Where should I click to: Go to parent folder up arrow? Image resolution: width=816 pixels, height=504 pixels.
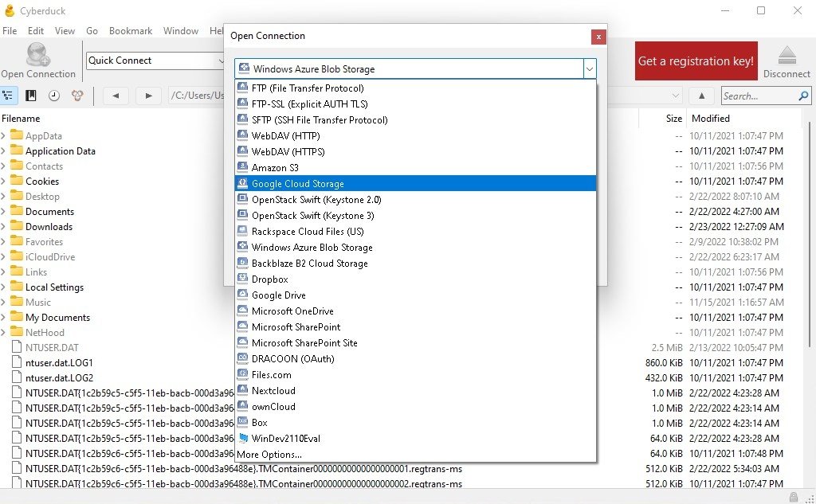pyautogui.click(x=701, y=96)
